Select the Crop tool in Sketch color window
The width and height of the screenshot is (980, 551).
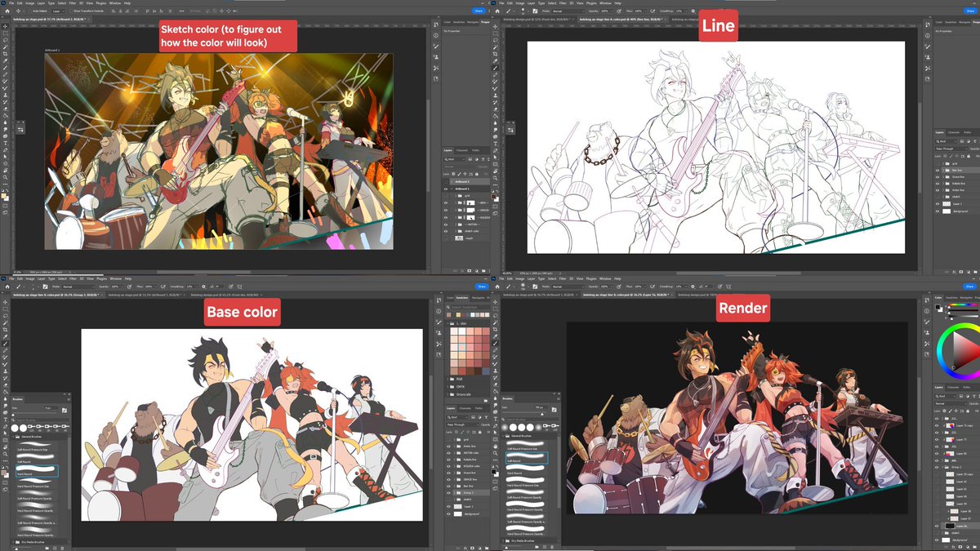[5, 54]
